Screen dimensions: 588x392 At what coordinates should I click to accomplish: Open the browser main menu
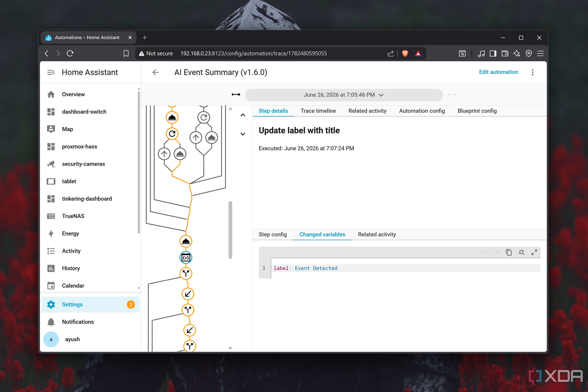[x=540, y=53]
